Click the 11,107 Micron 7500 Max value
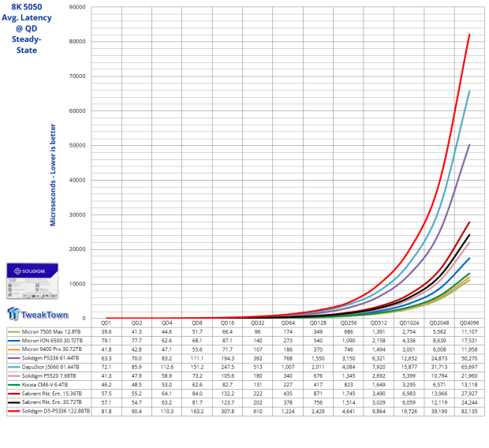 click(x=469, y=332)
